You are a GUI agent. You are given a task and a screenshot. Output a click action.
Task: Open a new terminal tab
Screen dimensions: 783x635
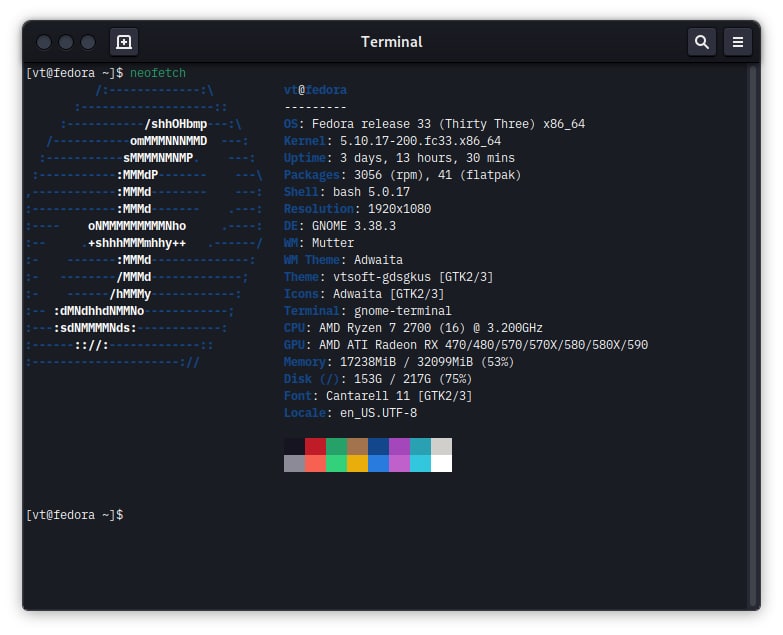124,42
